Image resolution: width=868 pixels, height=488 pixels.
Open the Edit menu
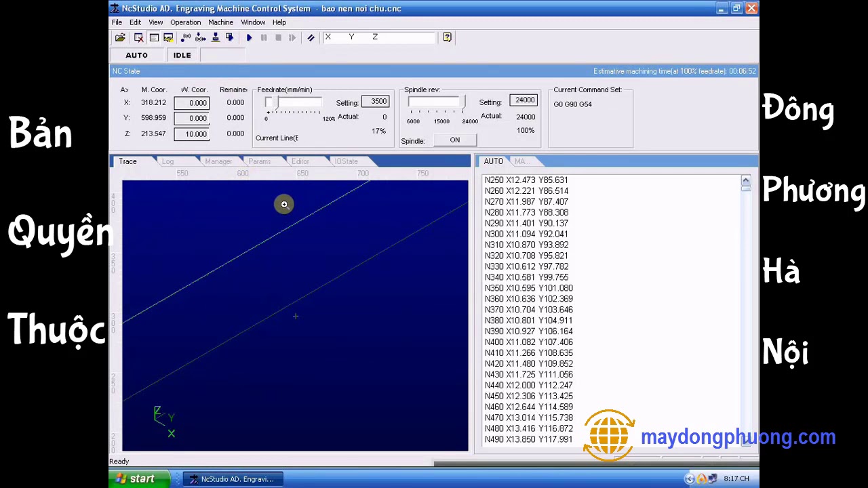tap(135, 22)
